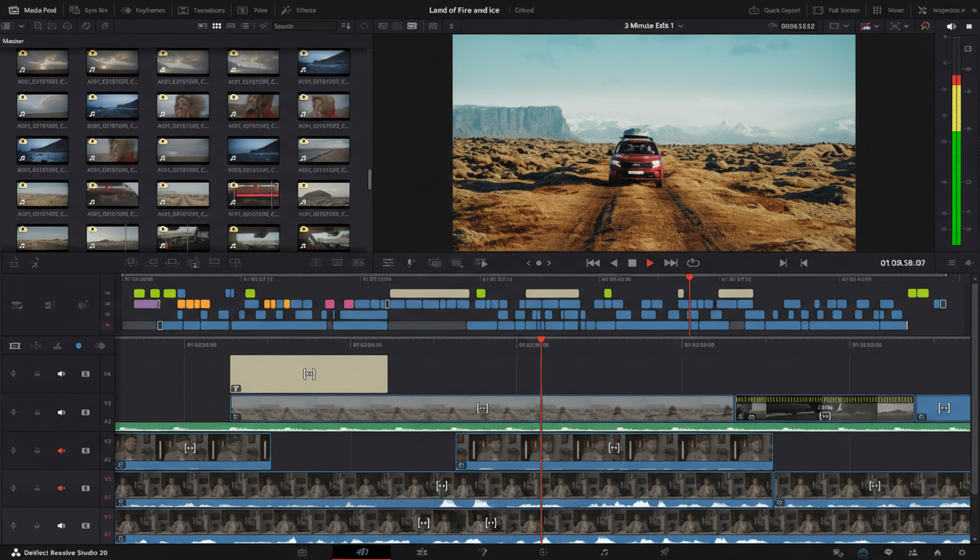Image resolution: width=980 pixels, height=560 pixels.
Task: Enter Full Screen viewer mode
Action: pos(836,10)
